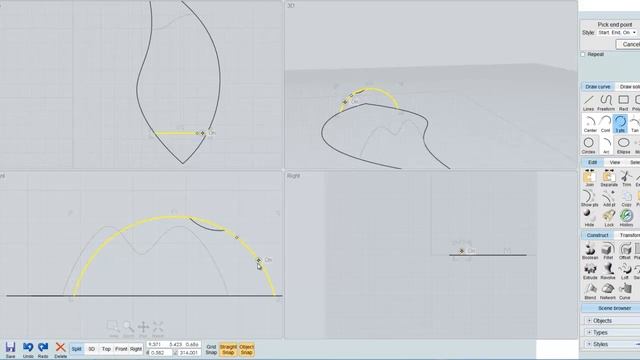Select the highlighted 3pts arc tool
Viewport: 640px width, 360px height.
click(620, 124)
